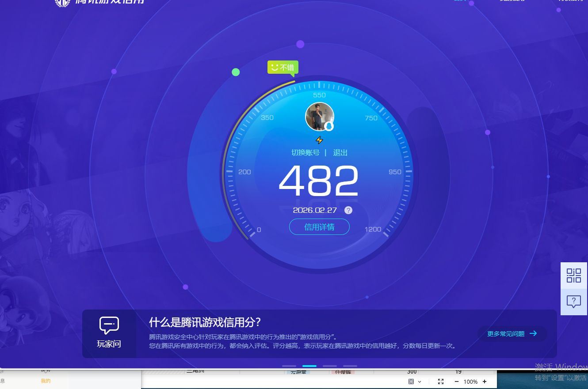
Task: Click the 100% zoom level indicator
Action: coord(470,381)
